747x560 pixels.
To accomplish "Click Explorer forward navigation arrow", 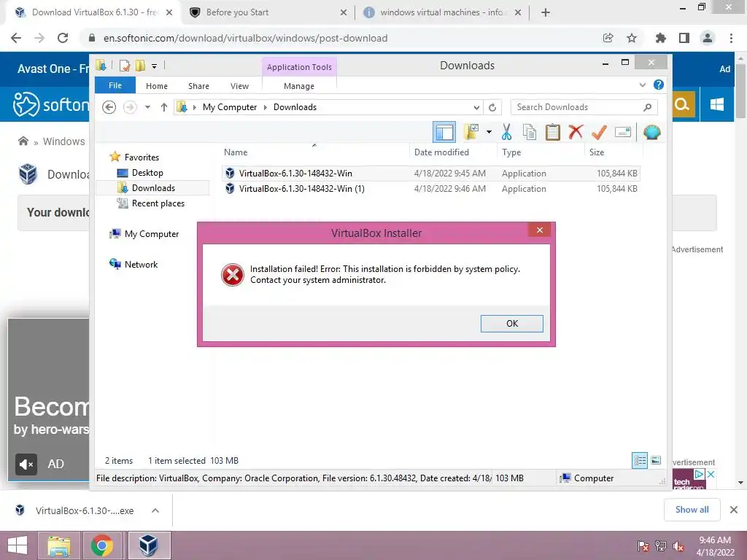I will (x=130, y=107).
